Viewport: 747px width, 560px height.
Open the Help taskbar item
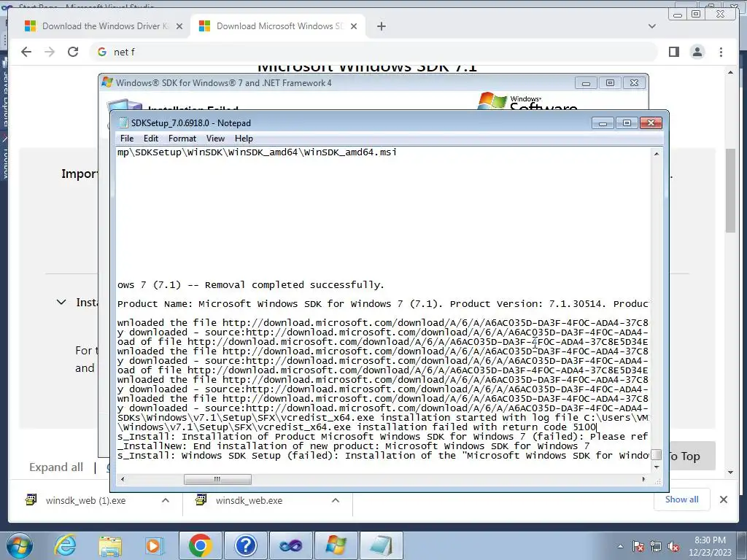tap(245, 545)
